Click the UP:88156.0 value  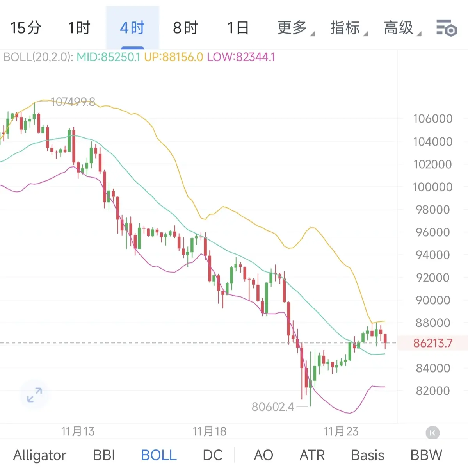[x=173, y=57]
